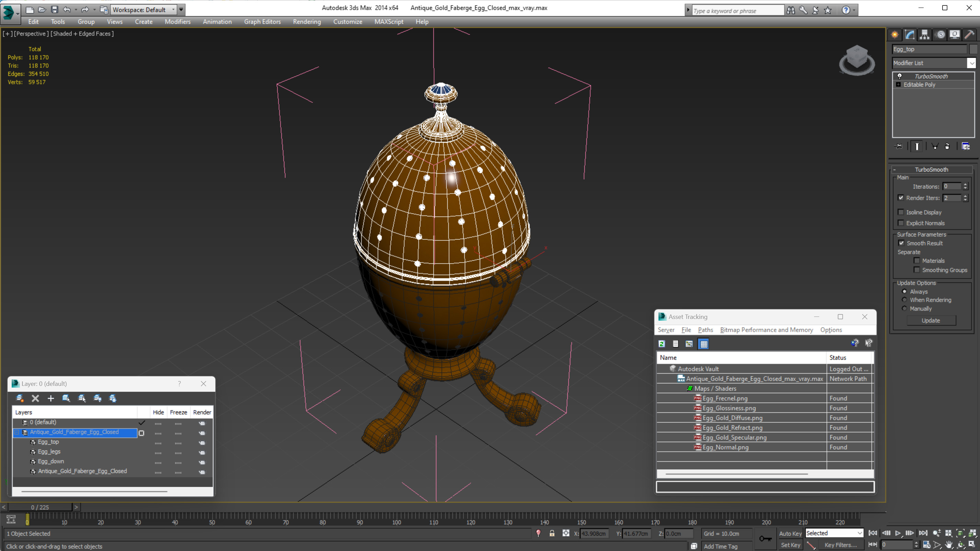This screenshot has width=980, height=551.
Task: Click Remove Modifier from stack icon
Action: 947,146
